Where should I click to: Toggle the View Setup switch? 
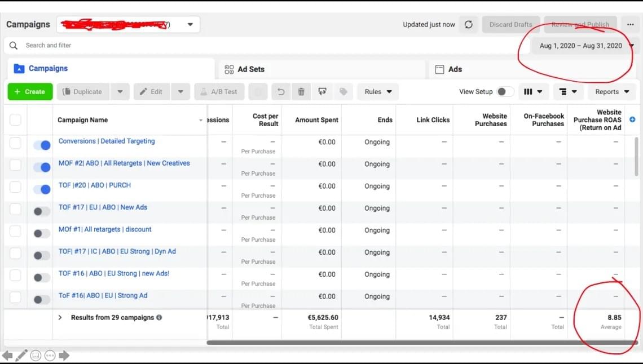[x=505, y=92]
